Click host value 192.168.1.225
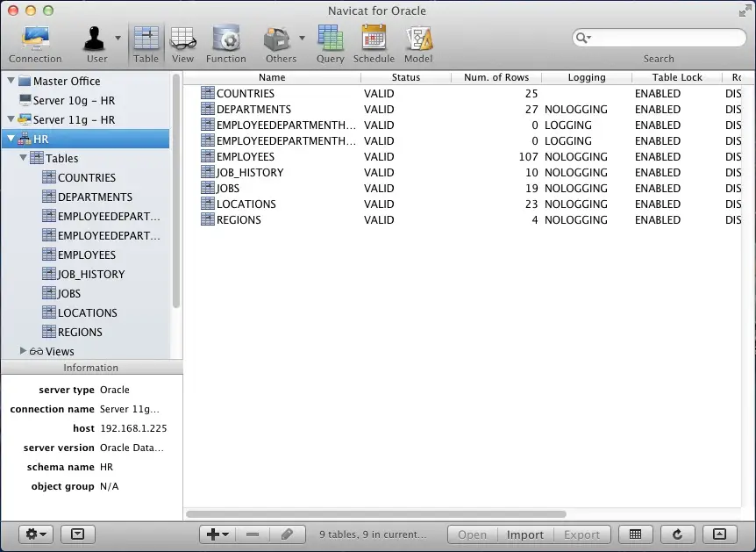756x552 pixels. tap(133, 428)
